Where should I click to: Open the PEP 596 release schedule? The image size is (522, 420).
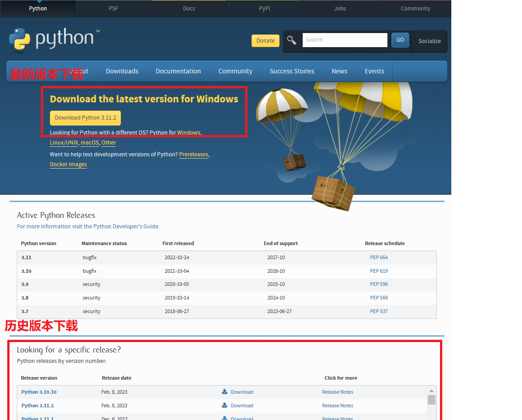[x=379, y=284]
